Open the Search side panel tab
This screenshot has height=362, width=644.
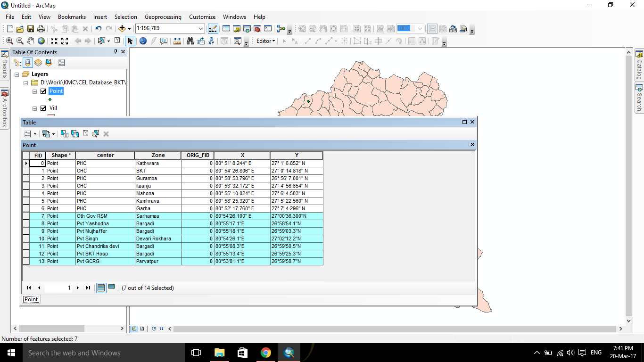pos(639,98)
